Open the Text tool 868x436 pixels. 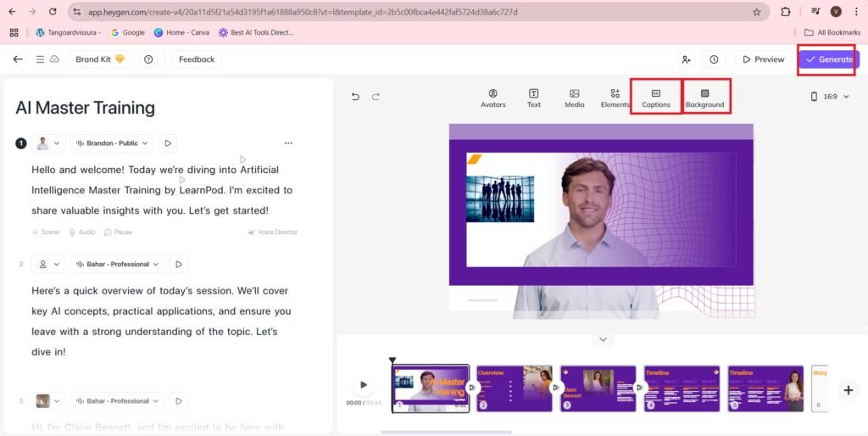click(534, 98)
